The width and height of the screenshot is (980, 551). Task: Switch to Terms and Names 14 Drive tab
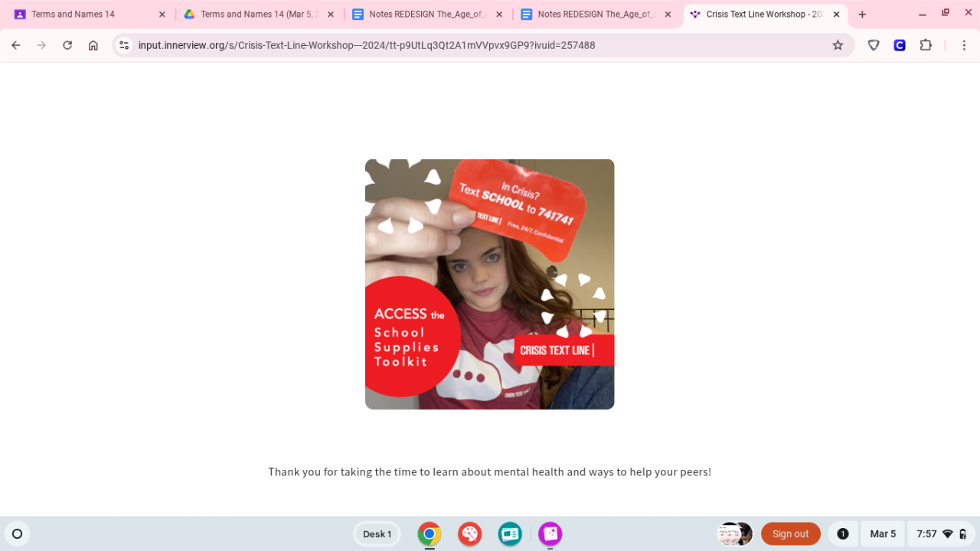coord(260,15)
